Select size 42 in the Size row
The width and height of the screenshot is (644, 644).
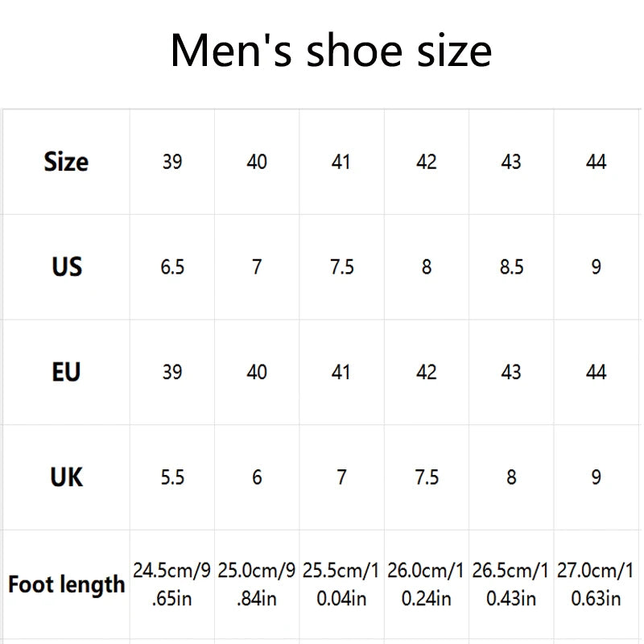tap(427, 162)
